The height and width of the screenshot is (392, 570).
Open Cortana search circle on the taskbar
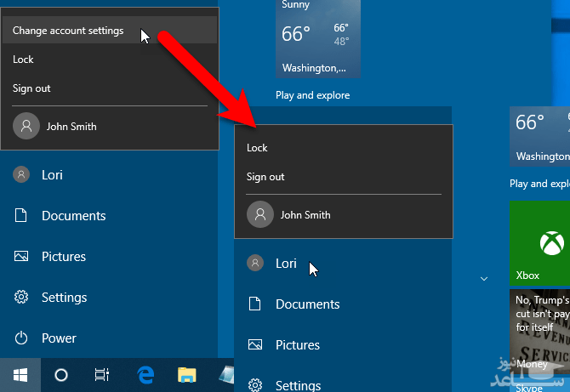[x=61, y=374]
